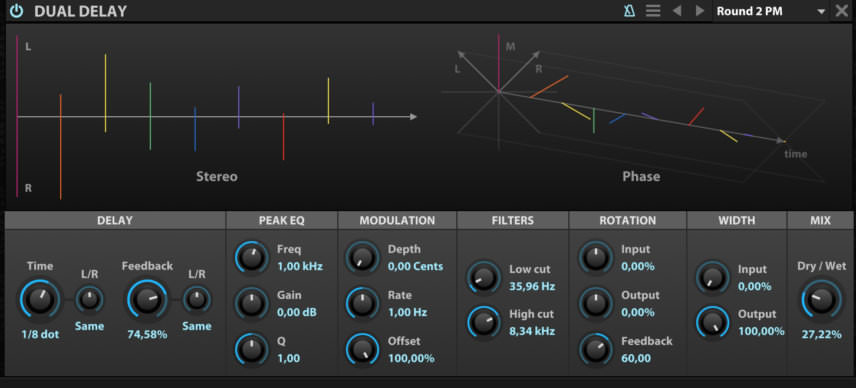
Task: Go to next preset arrow
Action: tap(699, 11)
